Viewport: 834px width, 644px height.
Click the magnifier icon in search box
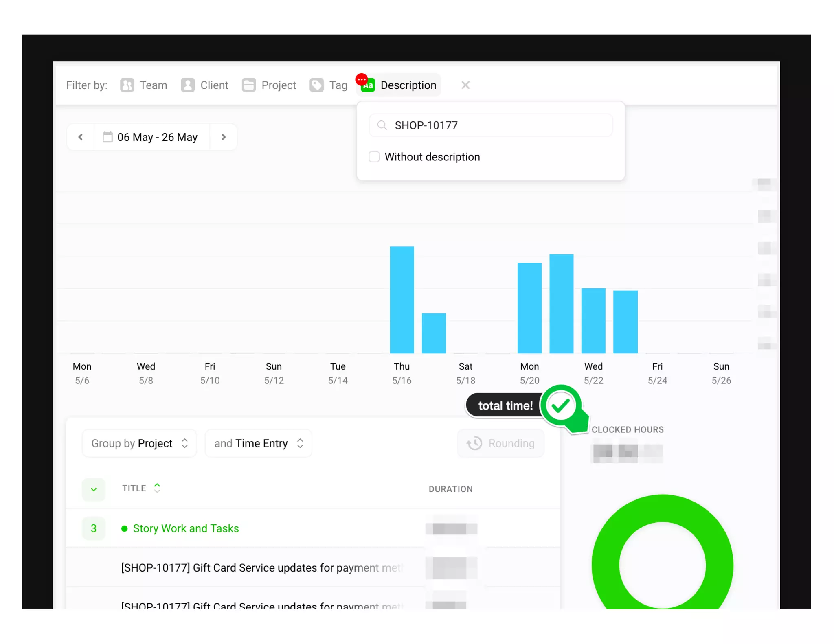click(x=382, y=125)
